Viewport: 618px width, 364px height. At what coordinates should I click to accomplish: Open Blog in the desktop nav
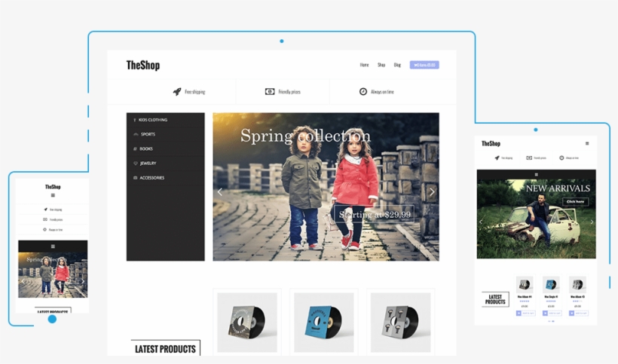397,65
